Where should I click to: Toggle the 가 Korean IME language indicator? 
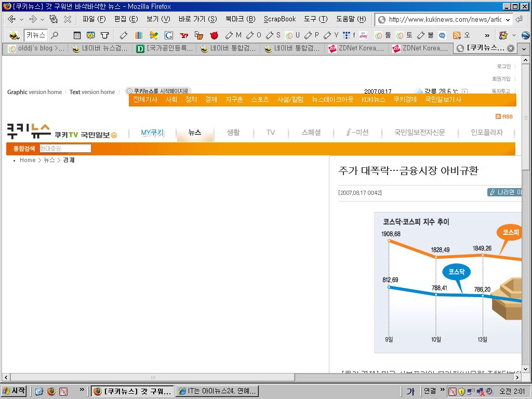pos(410,392)
